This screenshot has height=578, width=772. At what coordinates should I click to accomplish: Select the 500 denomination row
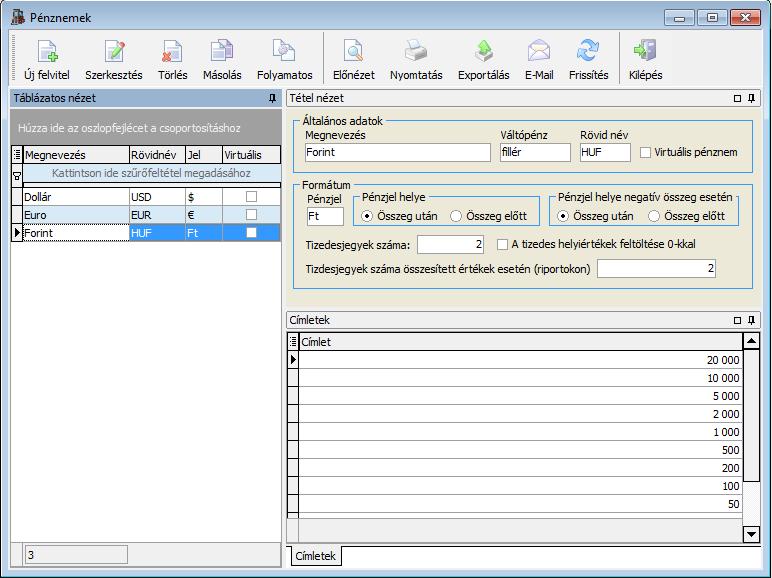[x=520, y=450]
